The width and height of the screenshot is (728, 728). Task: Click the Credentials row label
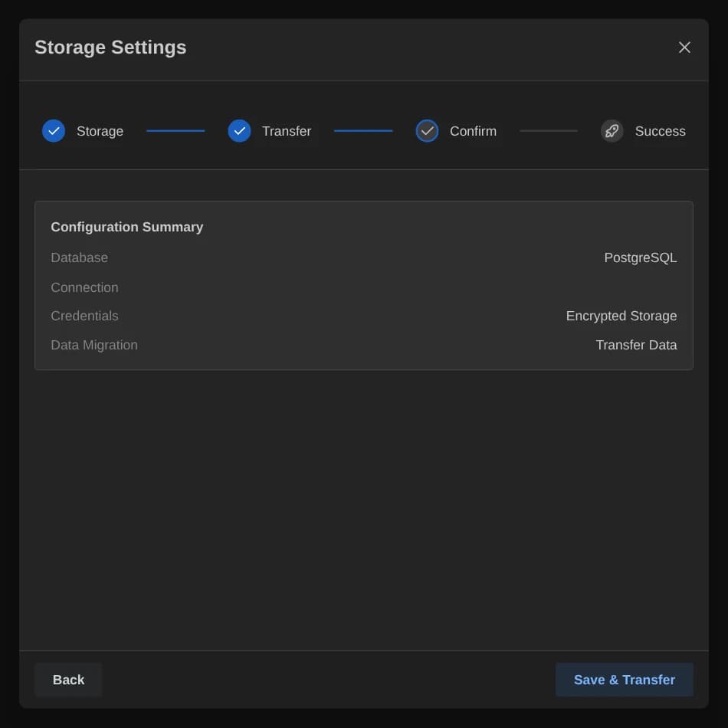point(84,316)
